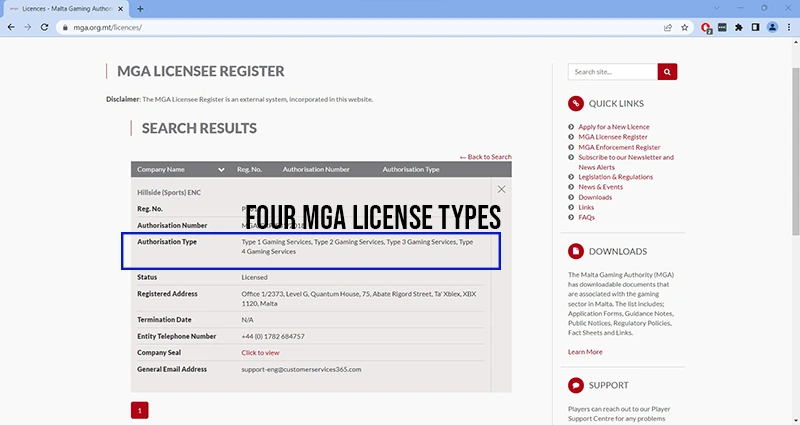
Task: Close the Licences browser tab
Action: tap(120, 9)
